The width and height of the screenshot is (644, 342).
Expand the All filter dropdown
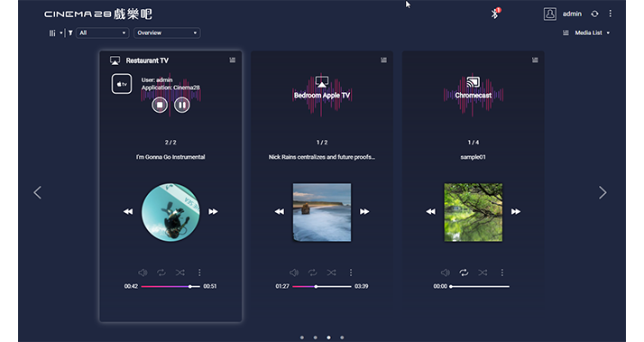[x=103, y=32]
